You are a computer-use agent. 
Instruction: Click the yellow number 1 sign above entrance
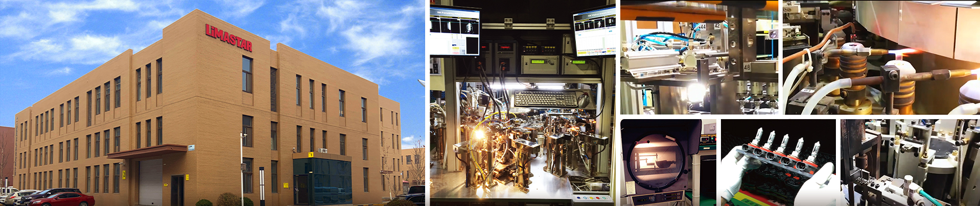pos(311,154)
